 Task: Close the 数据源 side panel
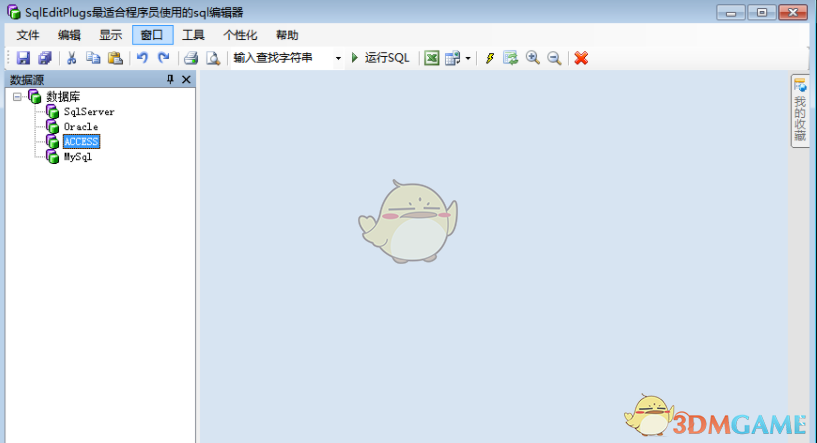186,80
